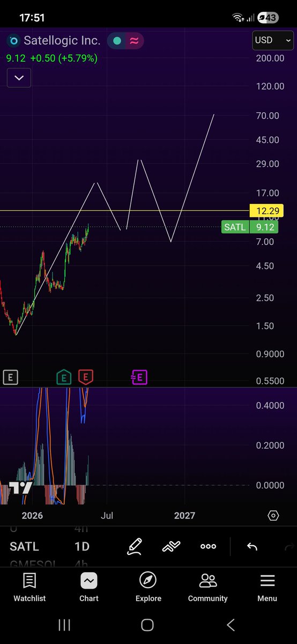Click the yellow 12.29 price label
This screenshot has height=644, width=297.
pos(266,211)
